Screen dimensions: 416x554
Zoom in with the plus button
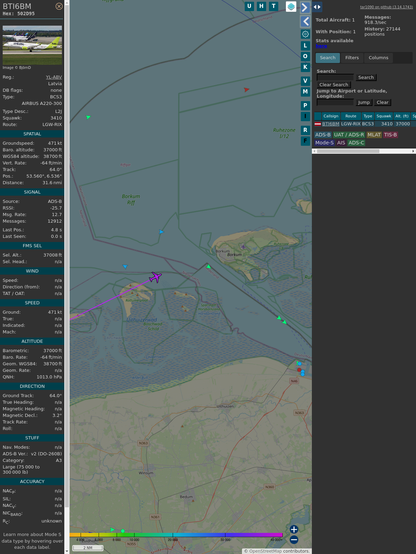[294, 529]
